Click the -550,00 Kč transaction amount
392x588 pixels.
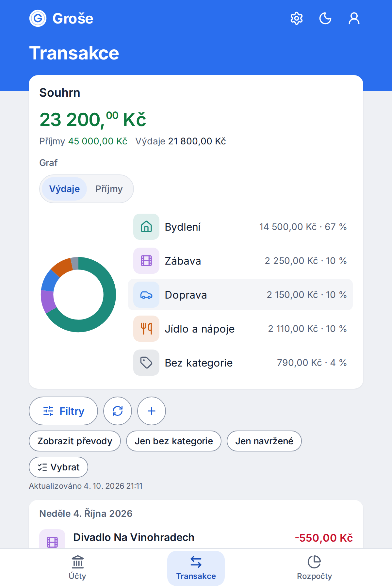(x=324, y=538)
